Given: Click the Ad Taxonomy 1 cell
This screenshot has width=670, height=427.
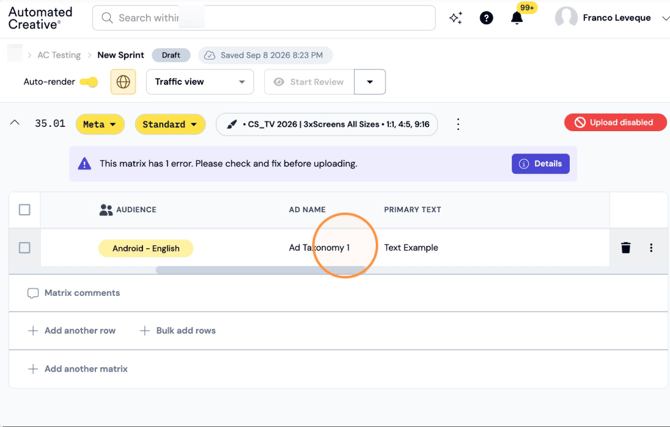Looking at the screenshot, I should 319,248.
